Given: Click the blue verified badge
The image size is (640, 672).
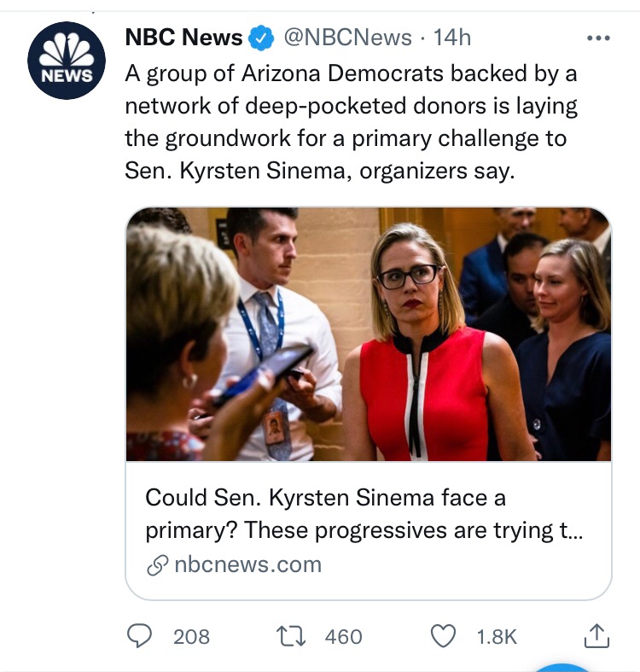Looking at the screenshot, I should pos(261,38).
